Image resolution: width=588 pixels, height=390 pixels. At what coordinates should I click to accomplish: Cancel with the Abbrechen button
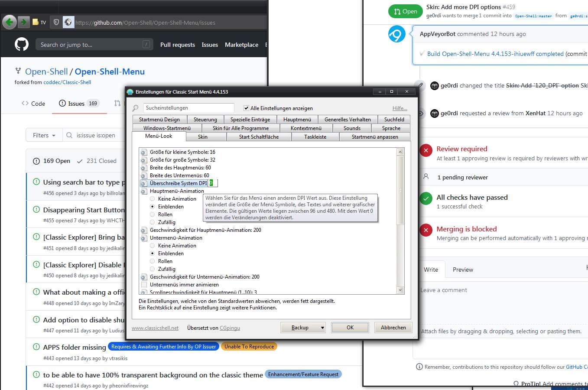393,328
